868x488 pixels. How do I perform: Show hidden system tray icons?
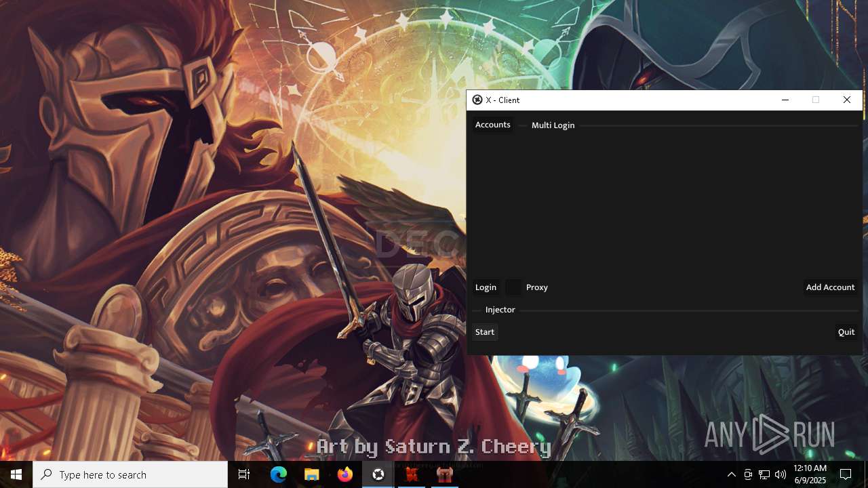pyautogui.click(x=732, y=474)
